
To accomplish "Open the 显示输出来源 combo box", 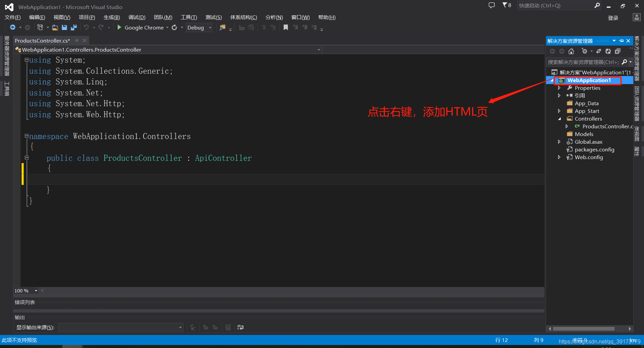I will (121, 327).
